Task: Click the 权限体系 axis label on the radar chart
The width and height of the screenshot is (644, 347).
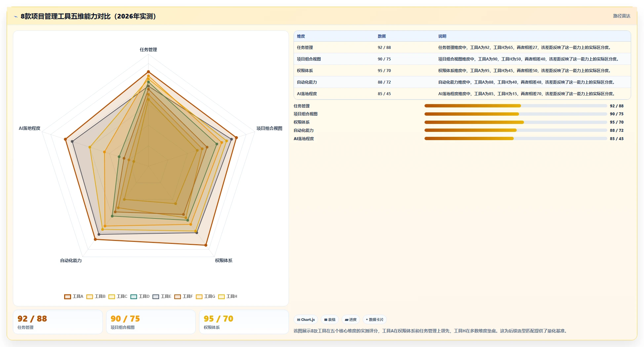Action: click(x=223, y=260)
